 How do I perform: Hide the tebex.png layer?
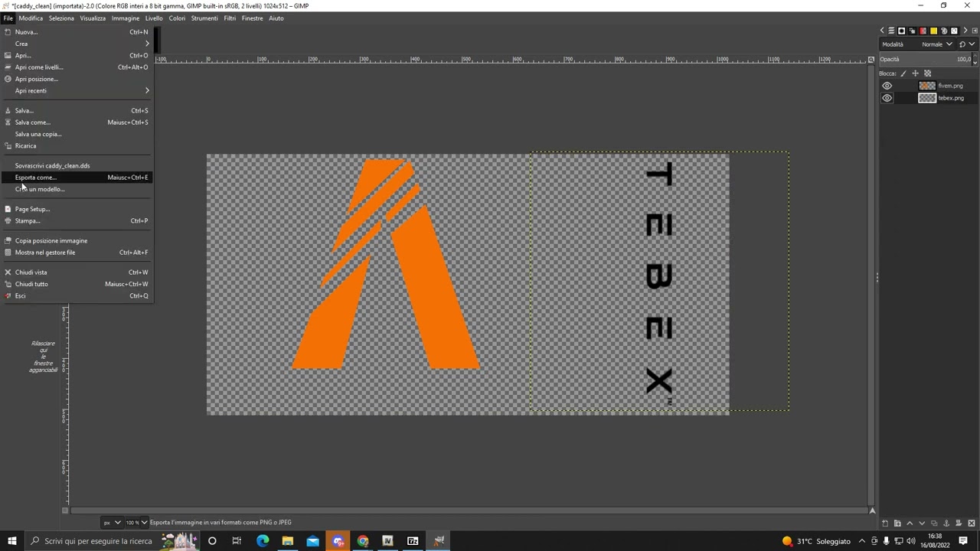click(887, 98)
